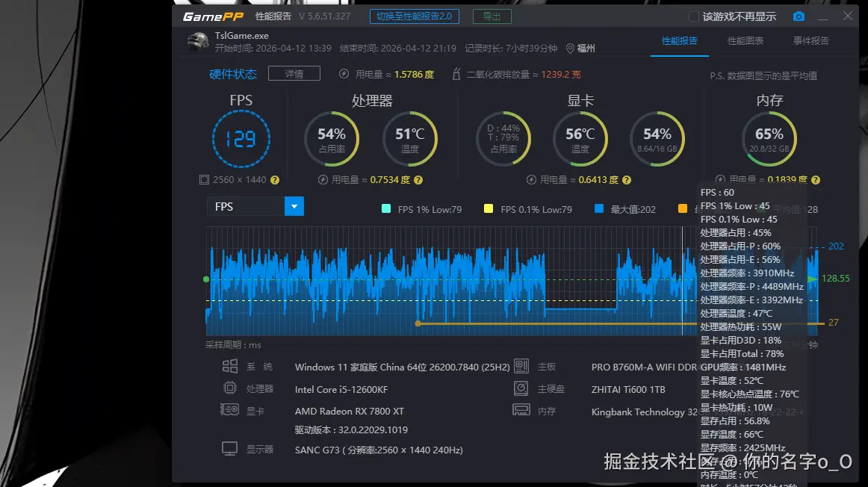Click the Windows system icon beside 系统
The height and width of the screenshot is (487, 868).
click(230, 366)
